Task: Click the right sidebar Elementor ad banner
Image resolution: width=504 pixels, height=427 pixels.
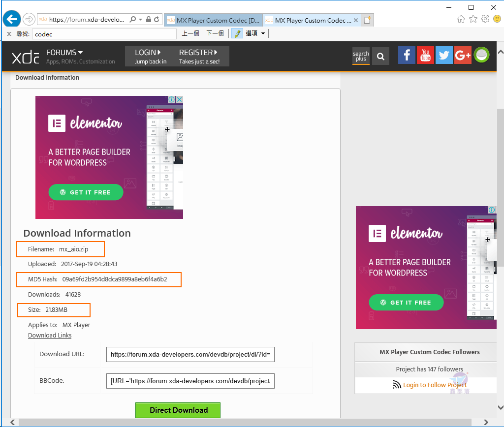Action: click(426, 268)
